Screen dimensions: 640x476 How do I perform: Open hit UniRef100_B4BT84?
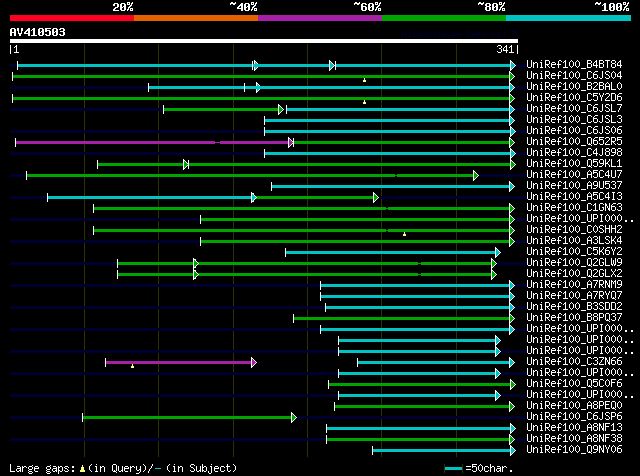574,65
